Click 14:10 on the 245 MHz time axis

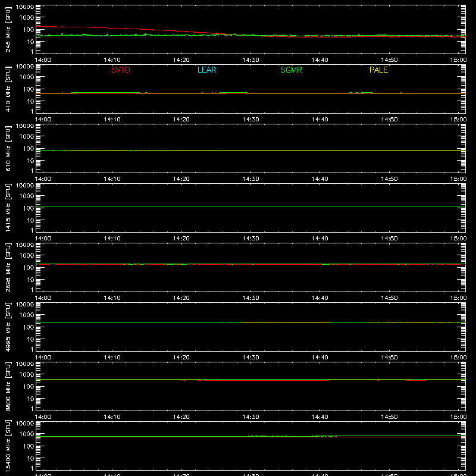112,60
